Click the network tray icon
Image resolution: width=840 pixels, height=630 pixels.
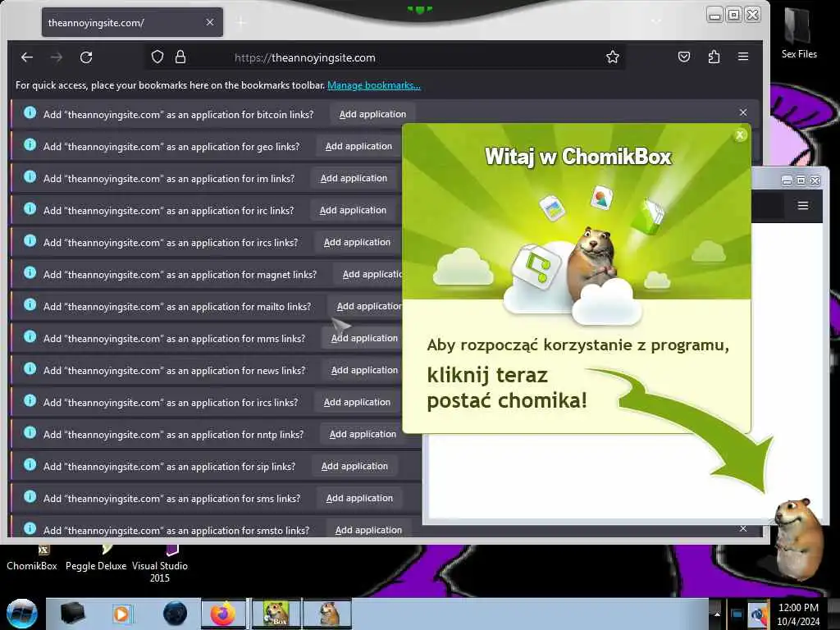737,614
